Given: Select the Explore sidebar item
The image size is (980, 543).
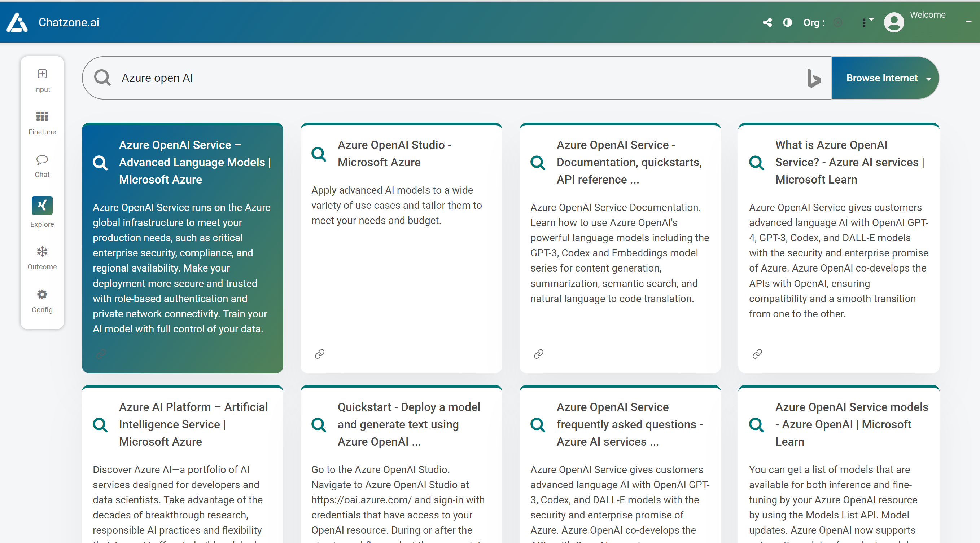Looking at the screenshot, I should pos(42,212).
